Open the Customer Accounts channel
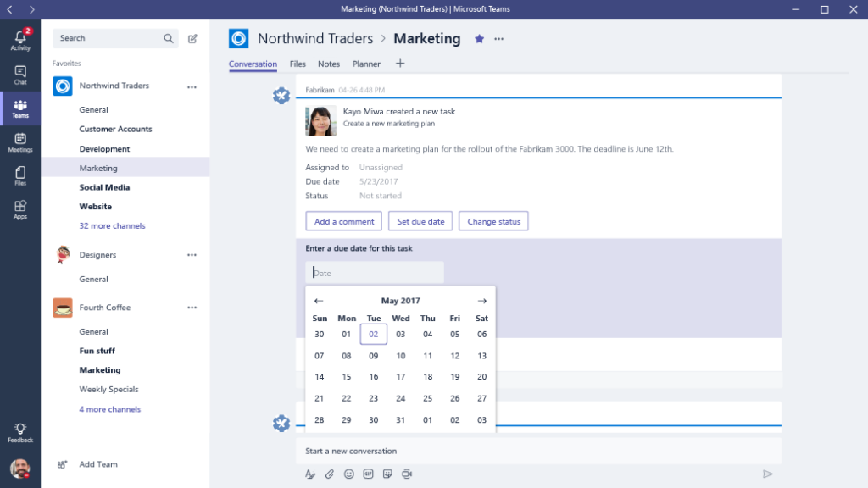This screenshot has width=868, height=488. click(115, 129)
